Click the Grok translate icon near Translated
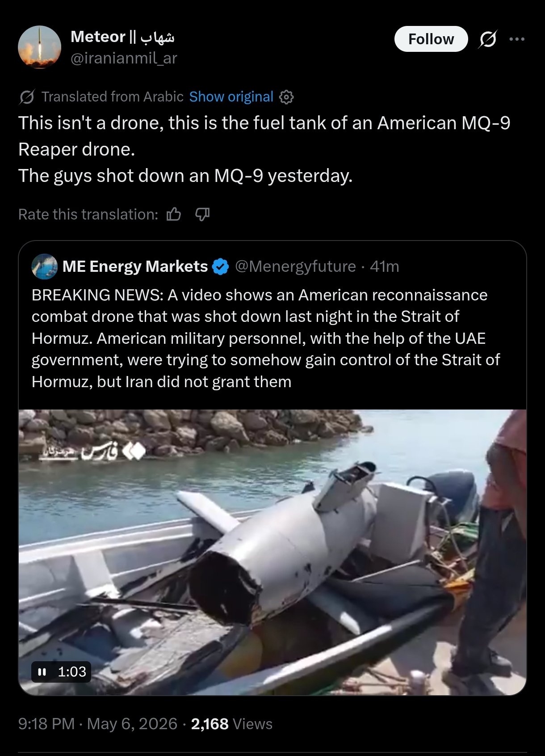Viewport: 545px width, 756px height. coord(27,97)
